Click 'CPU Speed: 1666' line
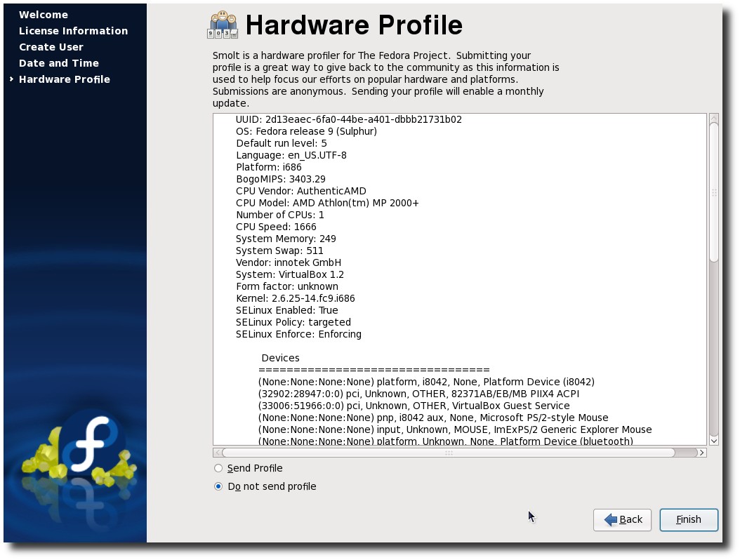Viewport: 740px width, 560px height. pos(276,227)
